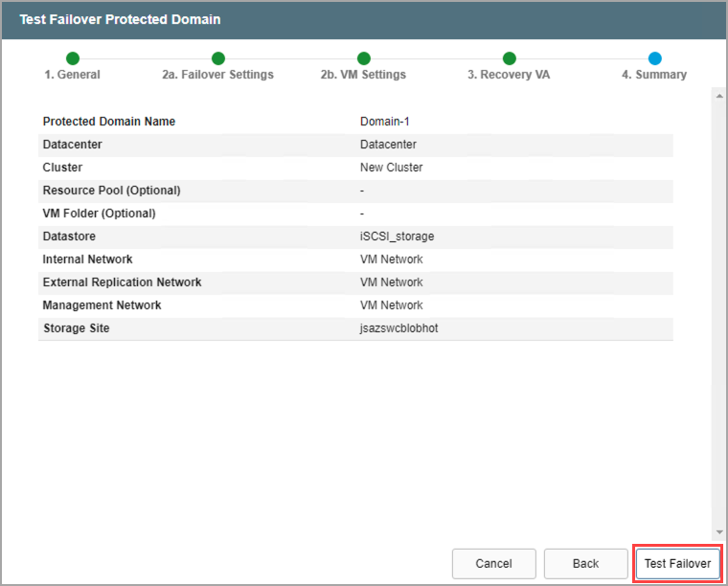This screenshot has width=728, height=586.
Task: Select the Failover Settings step circle
Action: click(x=218, y=58)
